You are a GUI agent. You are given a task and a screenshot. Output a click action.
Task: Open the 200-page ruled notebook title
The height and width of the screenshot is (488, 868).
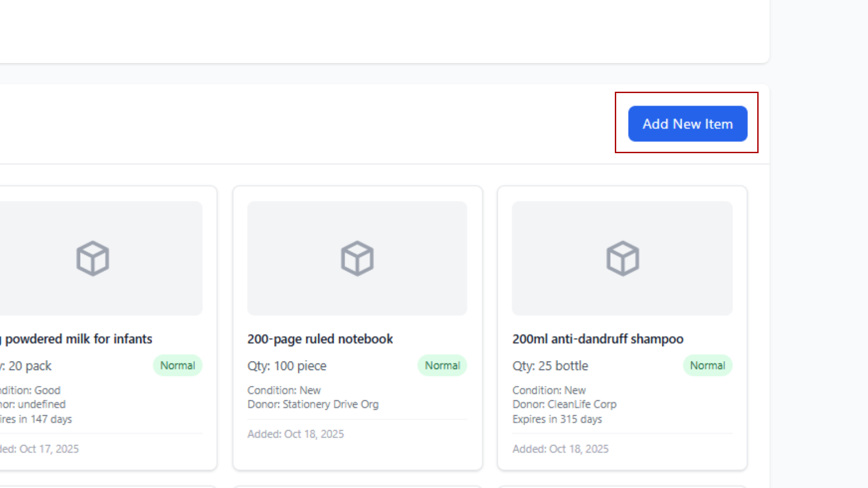[320, 339]
